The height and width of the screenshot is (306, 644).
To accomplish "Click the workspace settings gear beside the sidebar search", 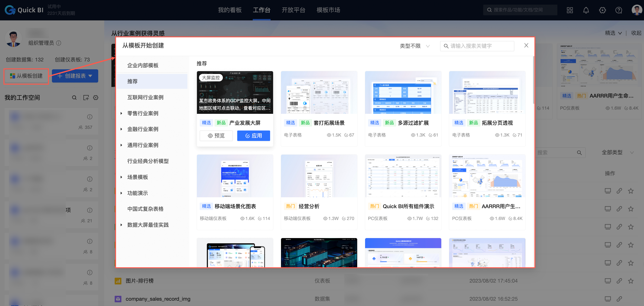I will coord(96,98).
